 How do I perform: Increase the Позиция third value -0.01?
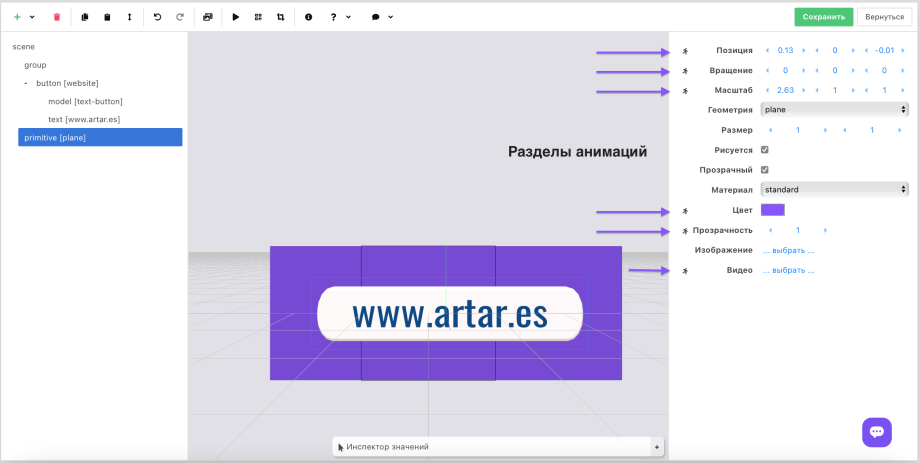pos(902,50)
